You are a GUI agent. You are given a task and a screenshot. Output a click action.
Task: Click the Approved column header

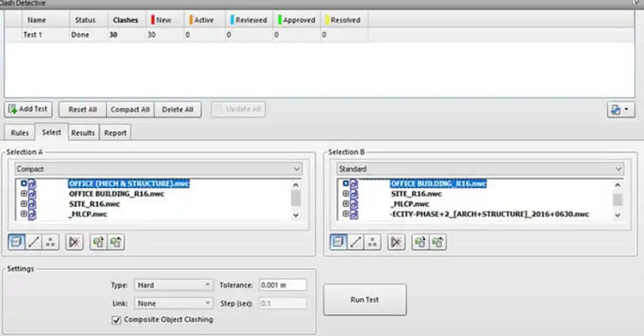pyautogui.click(x=296, y=20)
